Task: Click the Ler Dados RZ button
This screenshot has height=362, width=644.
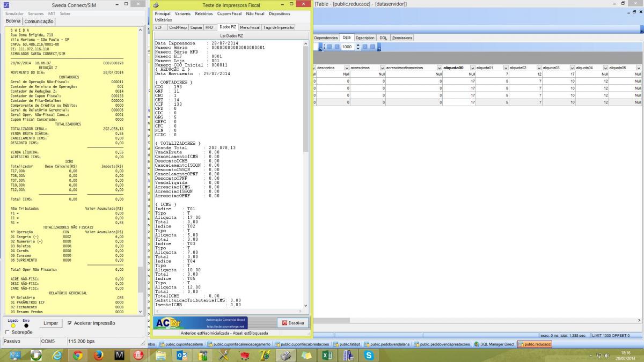Action: tap(232, 35)
